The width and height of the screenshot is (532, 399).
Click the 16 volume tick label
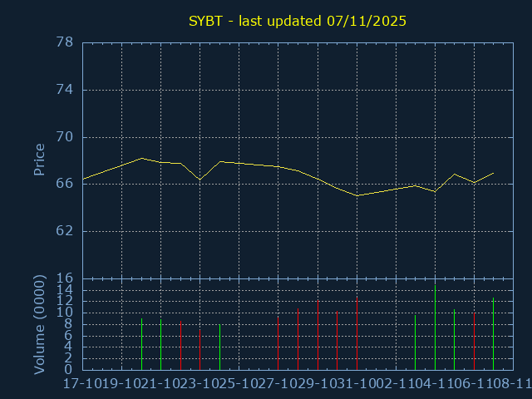65,278
